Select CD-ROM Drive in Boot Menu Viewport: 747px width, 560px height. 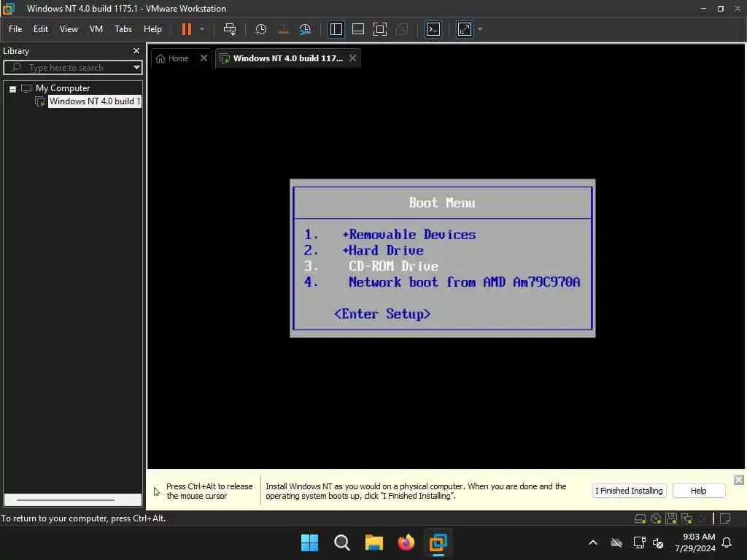pos(393,266)
